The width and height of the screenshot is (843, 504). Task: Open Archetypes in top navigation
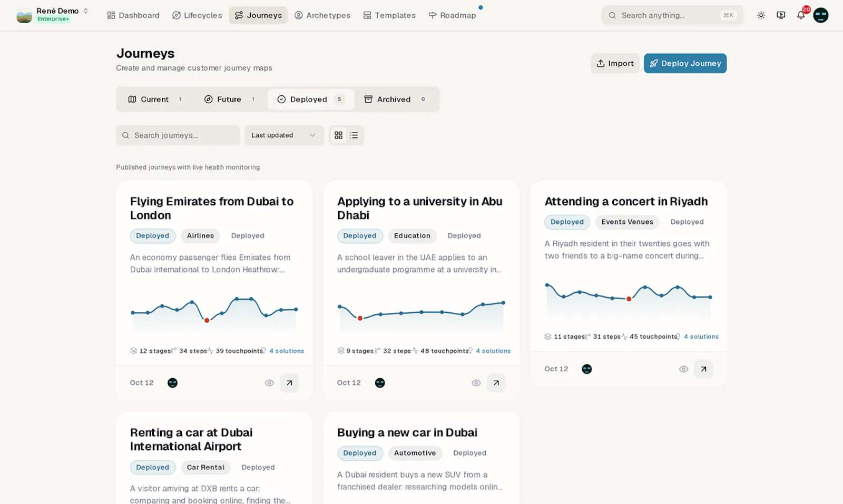pyautogui.click(x=322, y=15)
